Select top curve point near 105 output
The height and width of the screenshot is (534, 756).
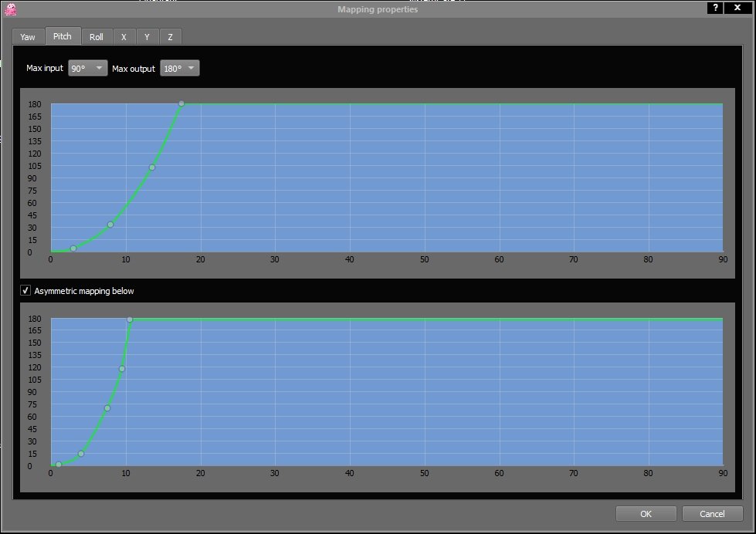click(152, 167)
